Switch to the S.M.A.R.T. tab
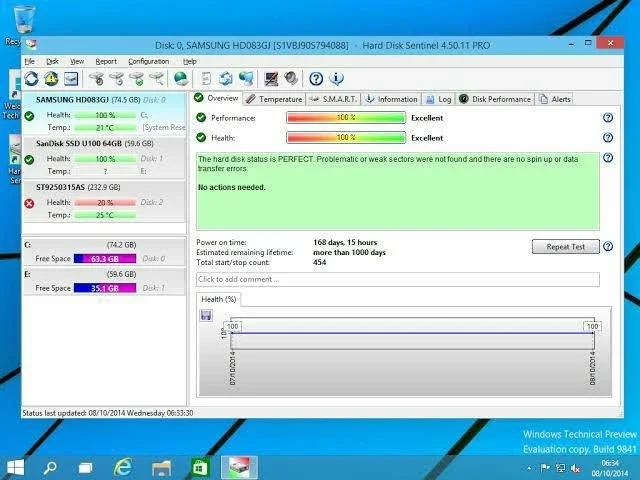 click(x=333, y=99)
